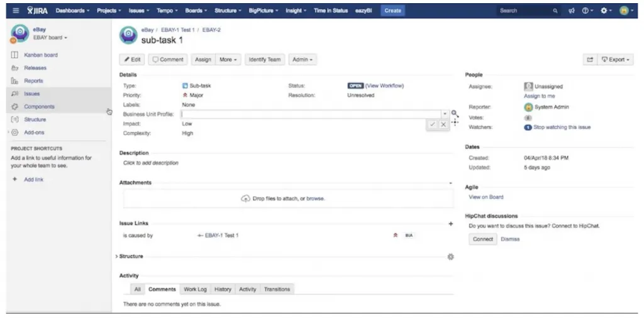Expand the Add-ons sidebar item
The image size is (644, 318).
click(8, 133)
